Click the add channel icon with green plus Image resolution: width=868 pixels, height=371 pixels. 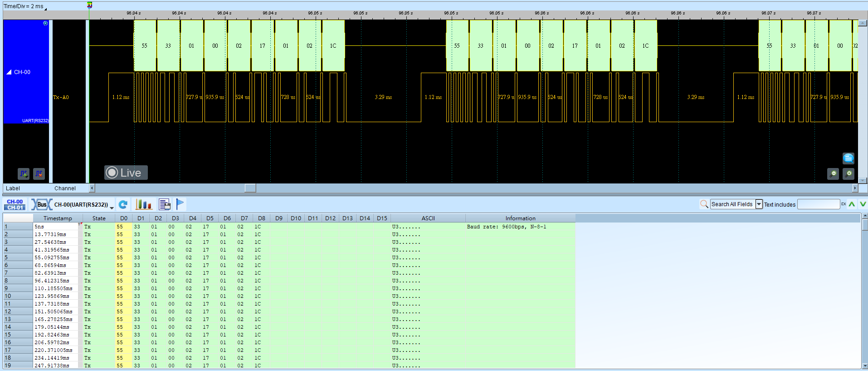coord(24,173)
